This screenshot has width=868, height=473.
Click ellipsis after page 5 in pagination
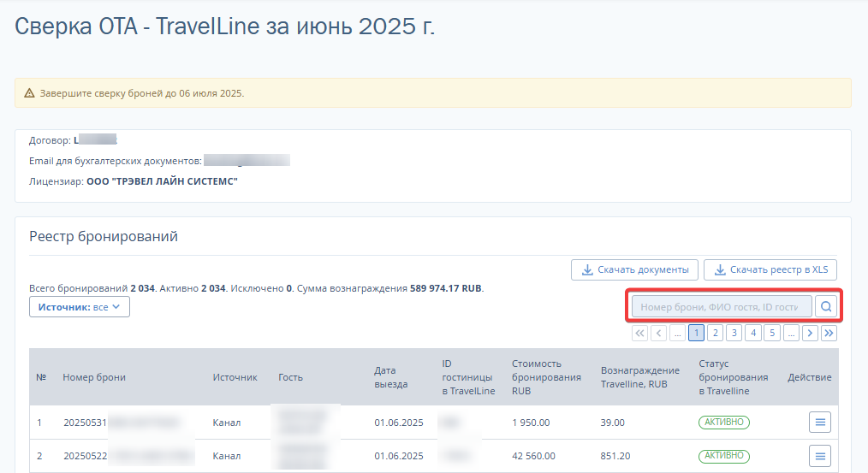coord(791,333)
